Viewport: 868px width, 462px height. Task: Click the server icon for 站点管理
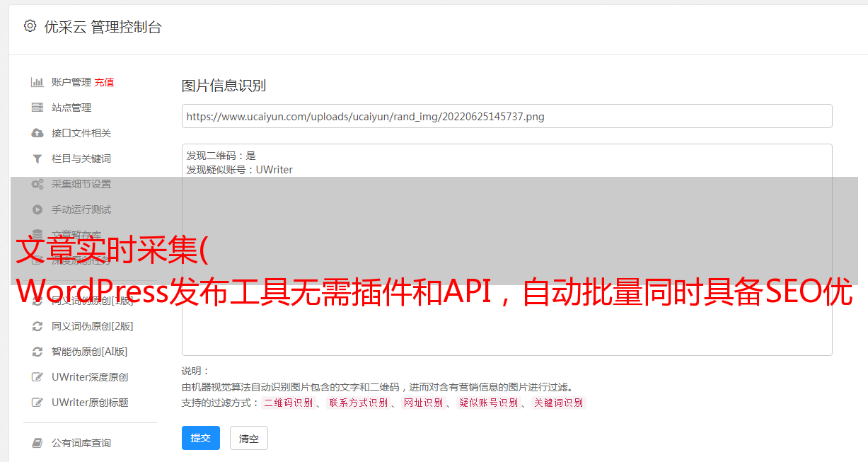pyautogui.click(x=37, y=108)
